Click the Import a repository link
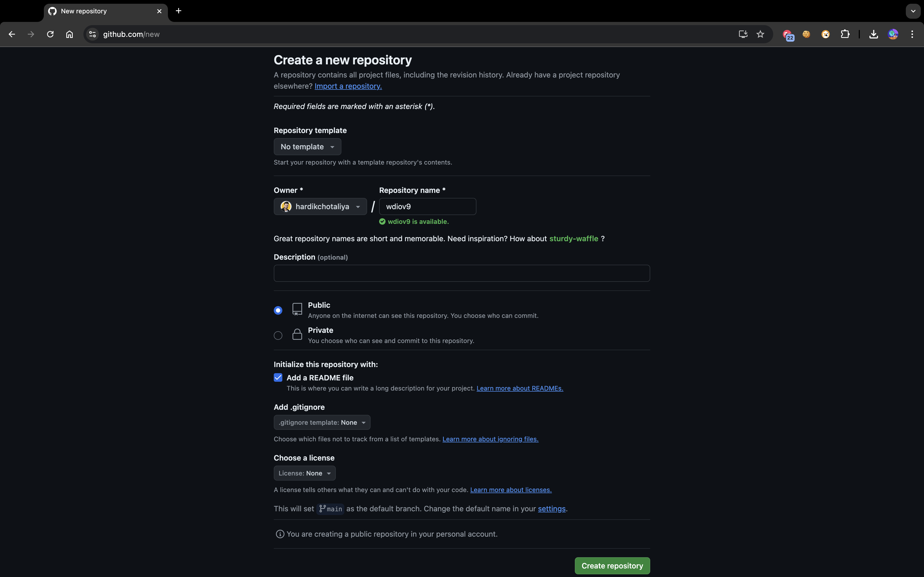924x577 pixels. tap(348, 85)
